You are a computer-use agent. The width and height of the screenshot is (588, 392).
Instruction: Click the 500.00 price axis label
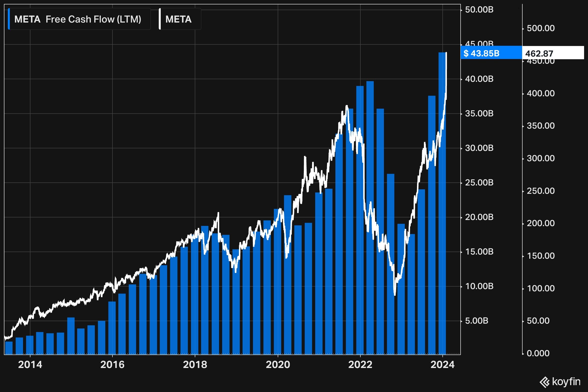point(540,28)
